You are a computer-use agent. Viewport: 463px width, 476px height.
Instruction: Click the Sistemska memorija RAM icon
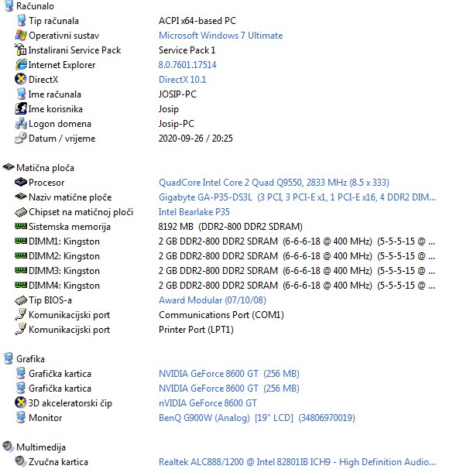[21, 226]
